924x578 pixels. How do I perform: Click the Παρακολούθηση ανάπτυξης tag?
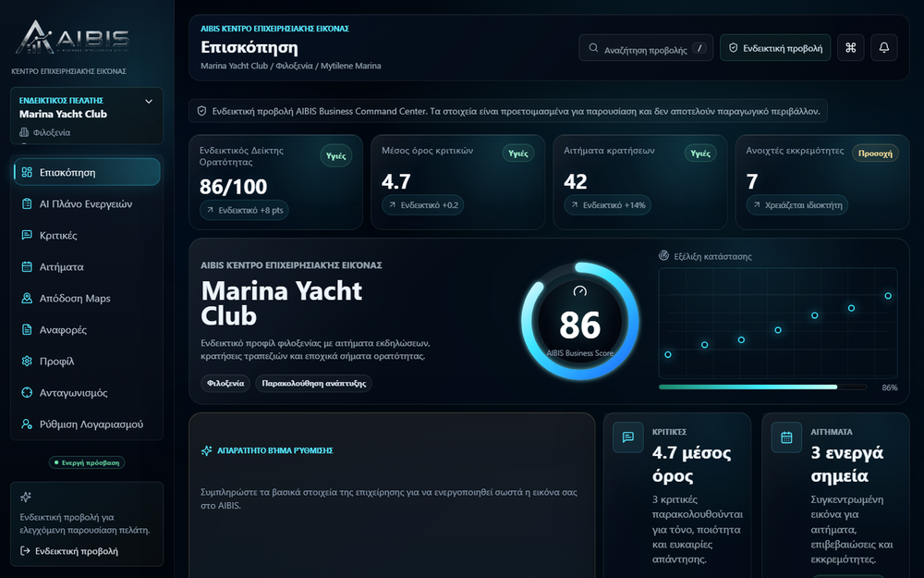[313, 384]
